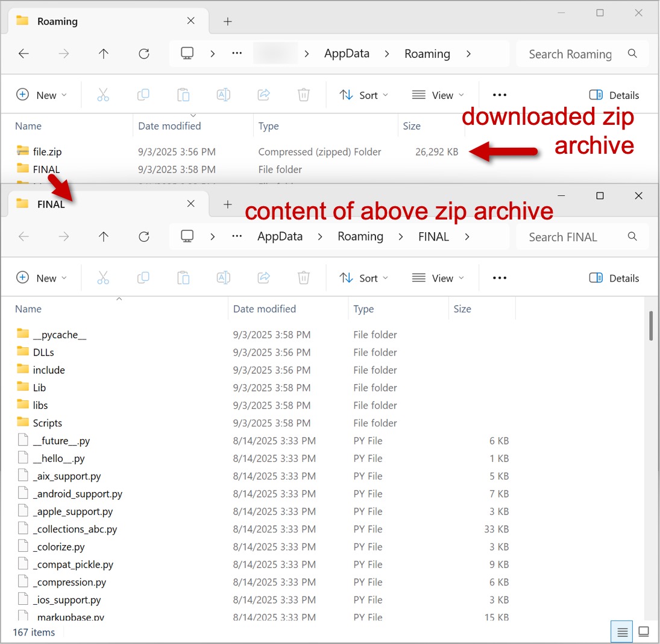660x644 pixels.
Task: Switch to large thumbnails view in status bar
Action: (x=644, y=631)
